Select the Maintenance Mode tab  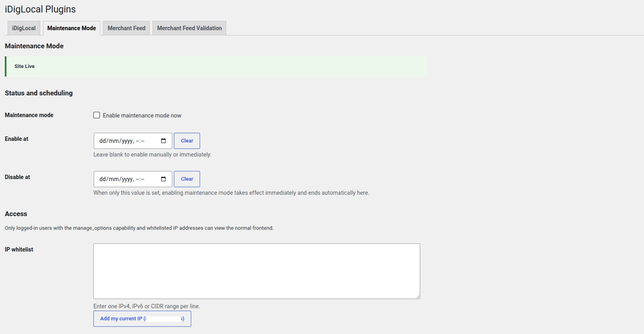pos(72,28)
